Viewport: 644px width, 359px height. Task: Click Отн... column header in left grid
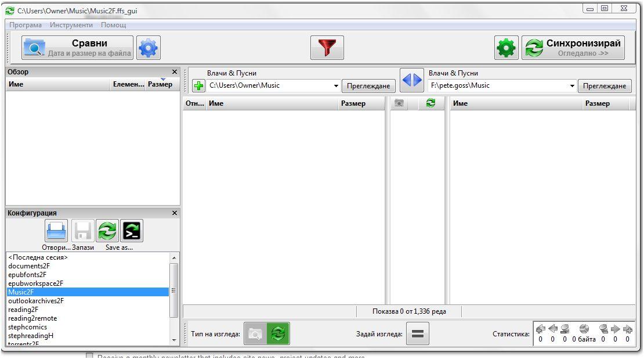[195, 103]
